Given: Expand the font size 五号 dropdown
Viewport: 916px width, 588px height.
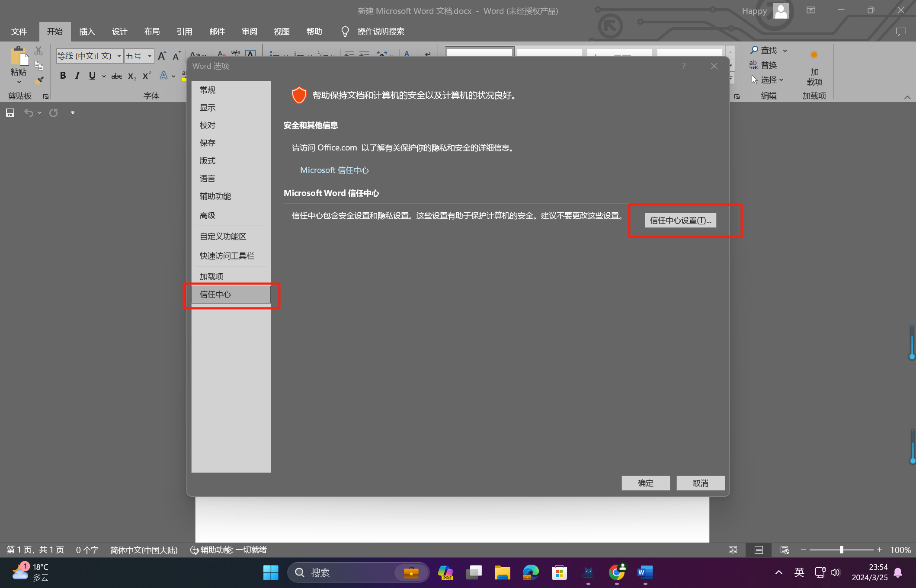Looking at the screenshot, I should click(x=150, y=56).
